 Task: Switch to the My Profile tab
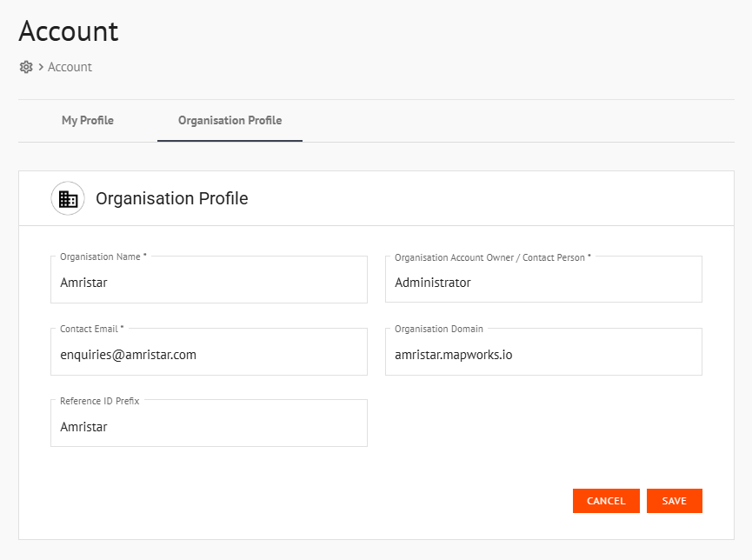[87, 121]
